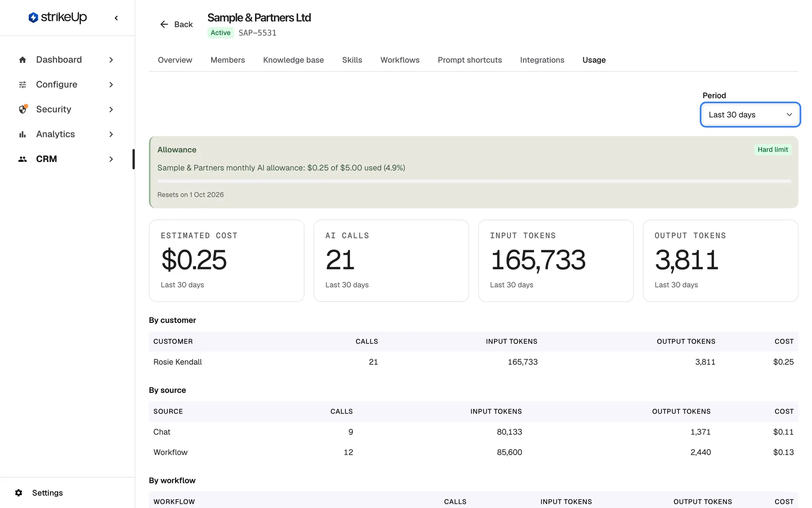Click the sidebar scrollbar handle
Screen dimensions: 812x508
pyautogui.click(x=134, y=159)
